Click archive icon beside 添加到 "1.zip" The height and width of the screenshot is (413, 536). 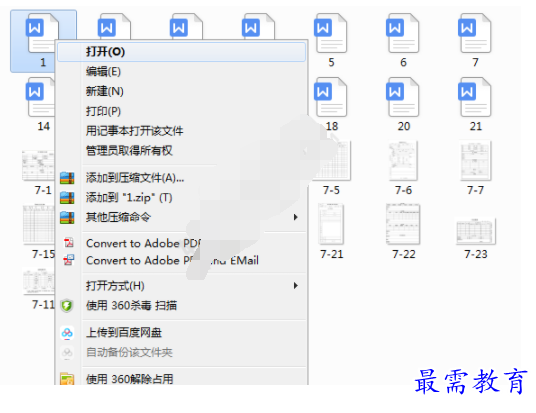67,198
